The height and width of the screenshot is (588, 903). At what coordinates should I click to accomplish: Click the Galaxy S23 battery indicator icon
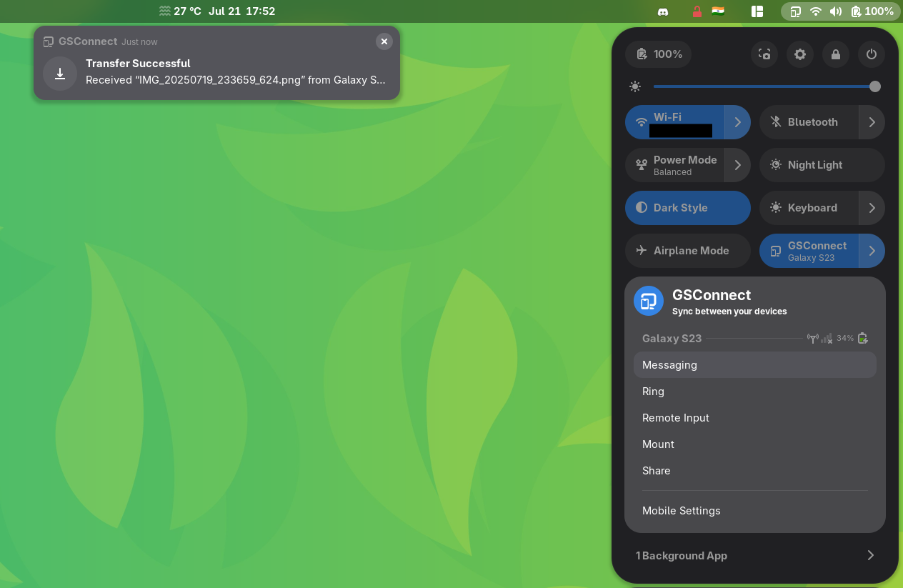862,338
